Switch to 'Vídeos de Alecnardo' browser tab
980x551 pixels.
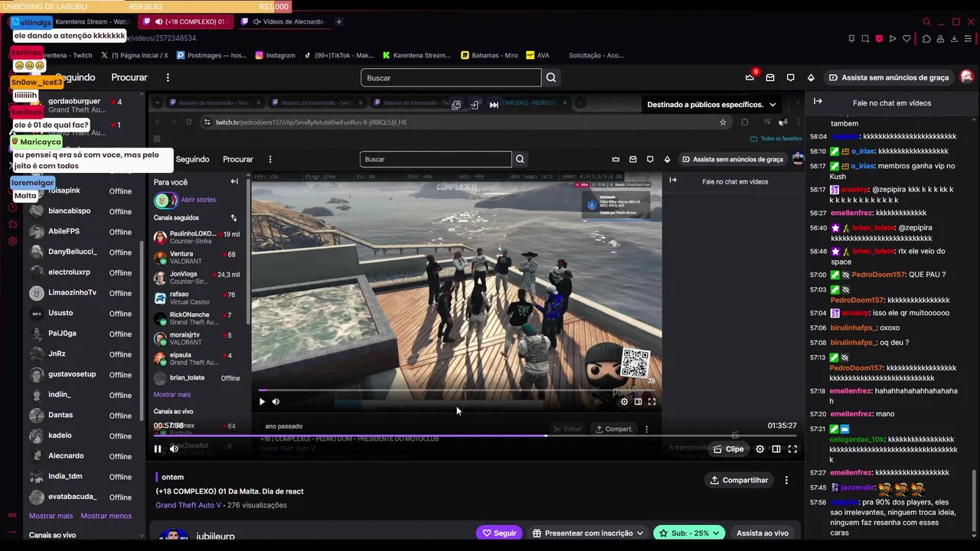pos(283,21)
